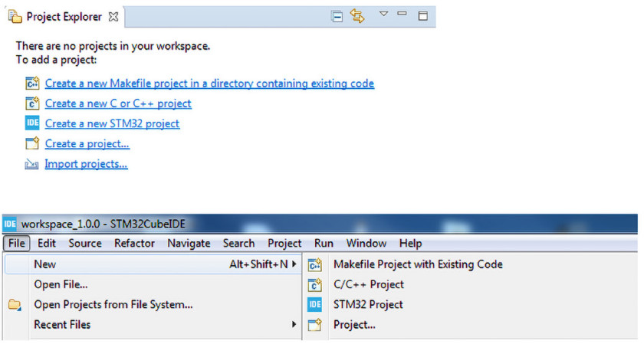The height and width of the screenshot is (354, 644).
Task: Click 'Create a new C or C++ project' link
Action: 118,103
